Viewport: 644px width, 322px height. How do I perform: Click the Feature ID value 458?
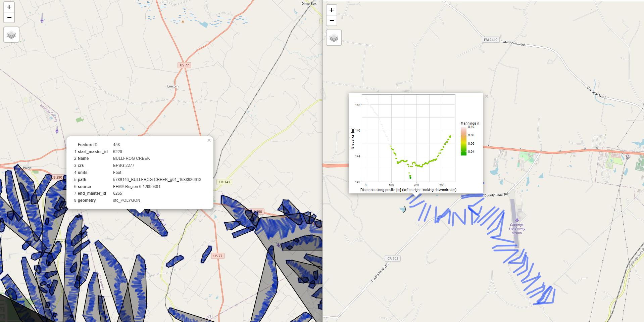coord(116,145)
